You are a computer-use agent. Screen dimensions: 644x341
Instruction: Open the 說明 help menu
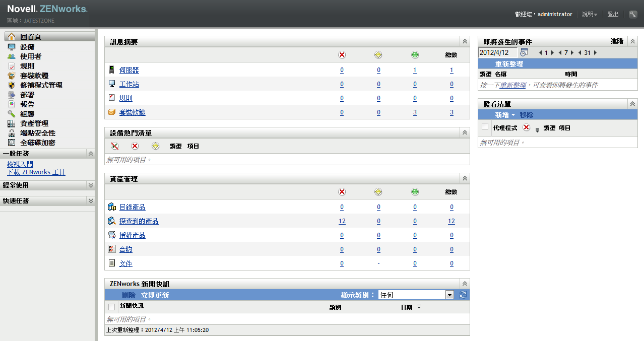[590, 15]
